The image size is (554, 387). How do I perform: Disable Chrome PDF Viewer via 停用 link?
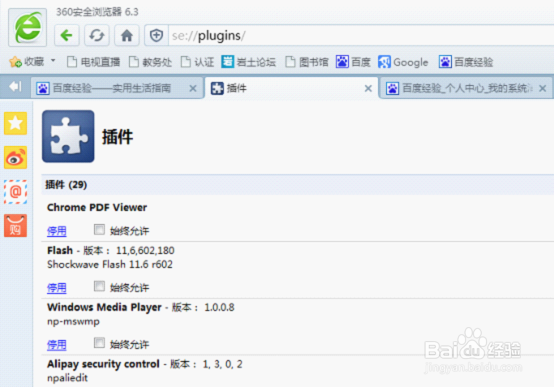(57, 231)
